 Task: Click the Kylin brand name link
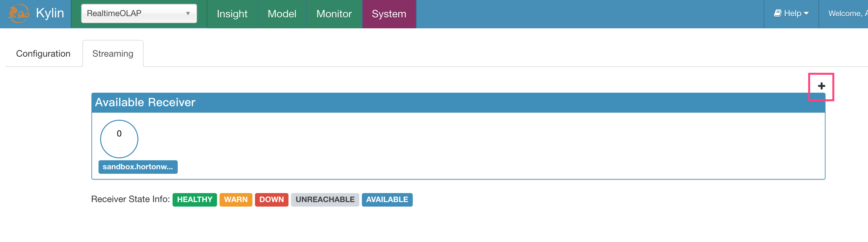pos(50,13)
